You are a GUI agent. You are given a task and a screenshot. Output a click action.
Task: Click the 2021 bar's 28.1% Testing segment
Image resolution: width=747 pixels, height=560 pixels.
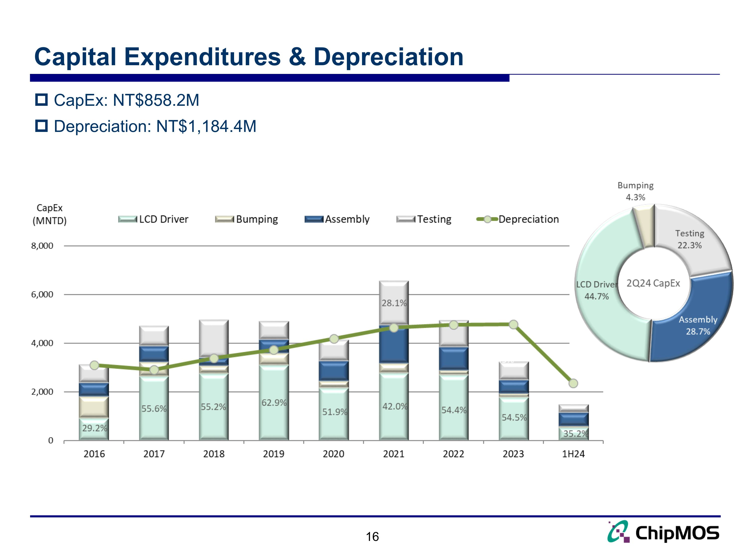click(394, 302)
